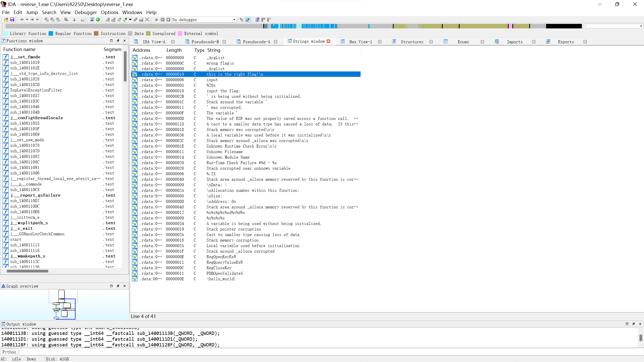Open dropdown at navigation band right end
Viewport: 644px width, 362px height.
(641, 26)
